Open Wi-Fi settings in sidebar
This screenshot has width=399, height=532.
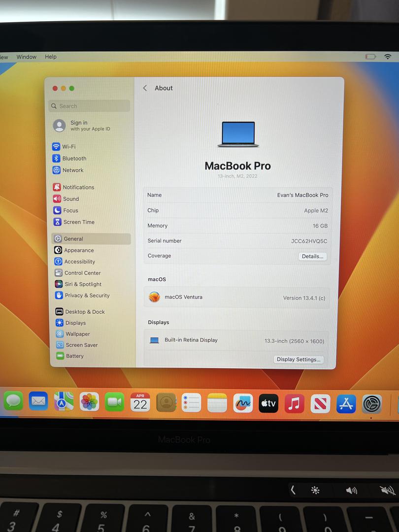pos(68,147)
